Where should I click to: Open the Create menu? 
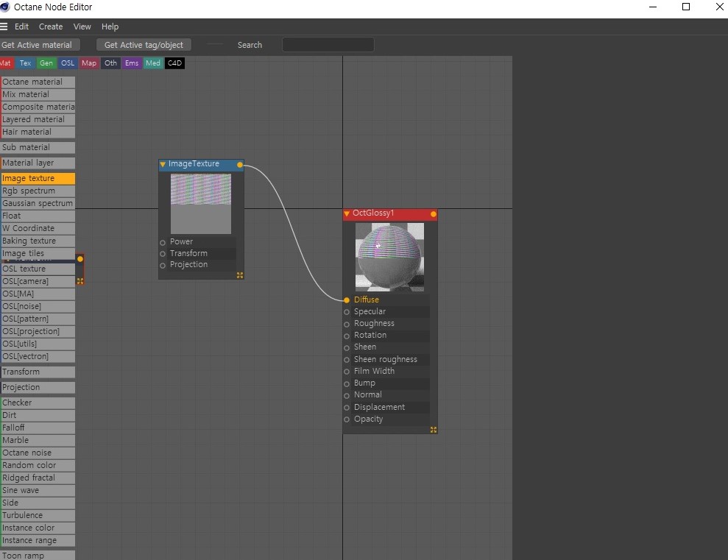pyautogui.click(x=51, y=26)
